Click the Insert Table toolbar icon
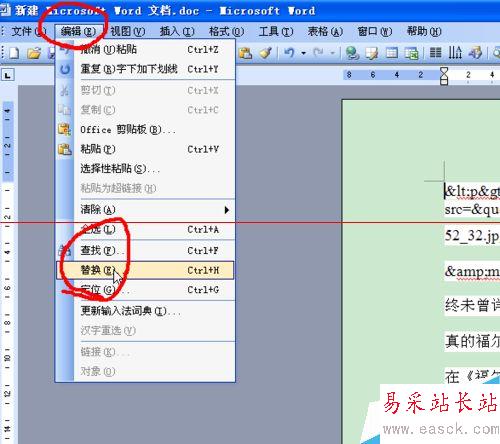The image size is (500, 444). point(392,53)
